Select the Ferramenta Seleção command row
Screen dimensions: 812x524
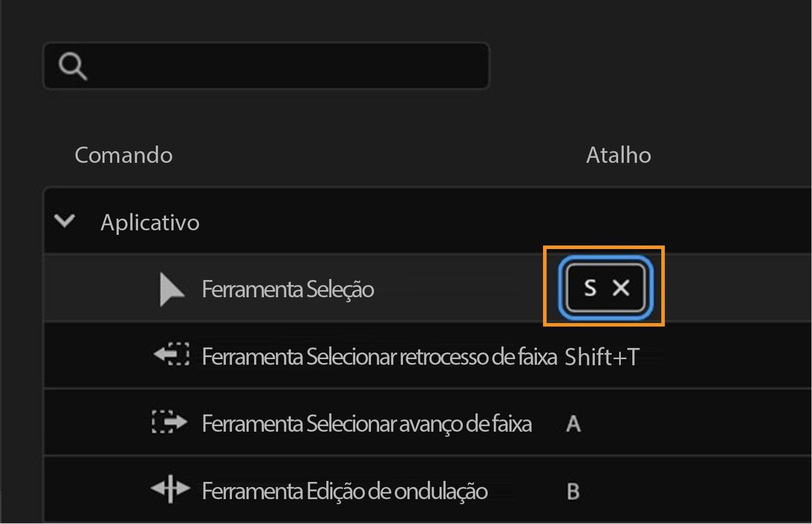click(x=288, y=289)
